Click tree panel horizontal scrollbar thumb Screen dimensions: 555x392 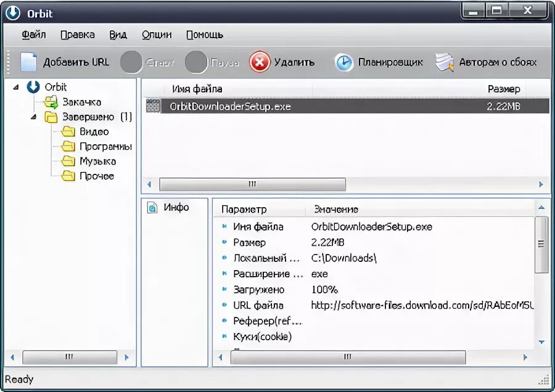[70, 357]
